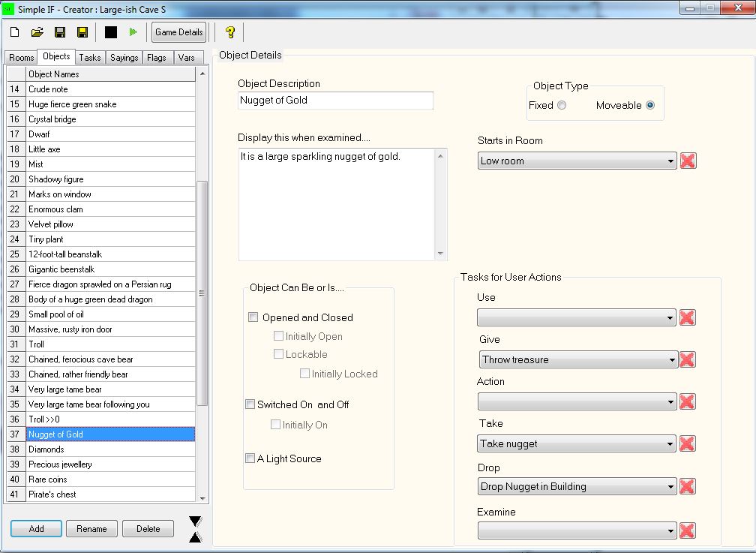Go to the Flags tab

157,58
